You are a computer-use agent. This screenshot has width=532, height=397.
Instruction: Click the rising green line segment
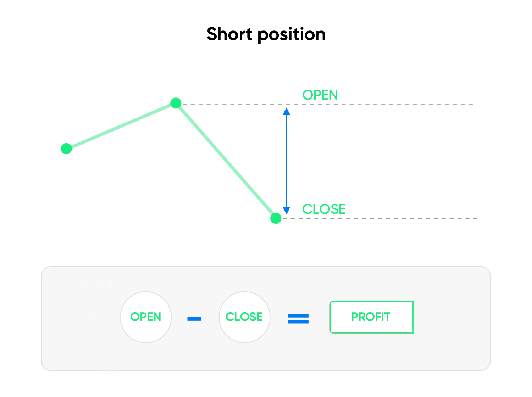121,126
